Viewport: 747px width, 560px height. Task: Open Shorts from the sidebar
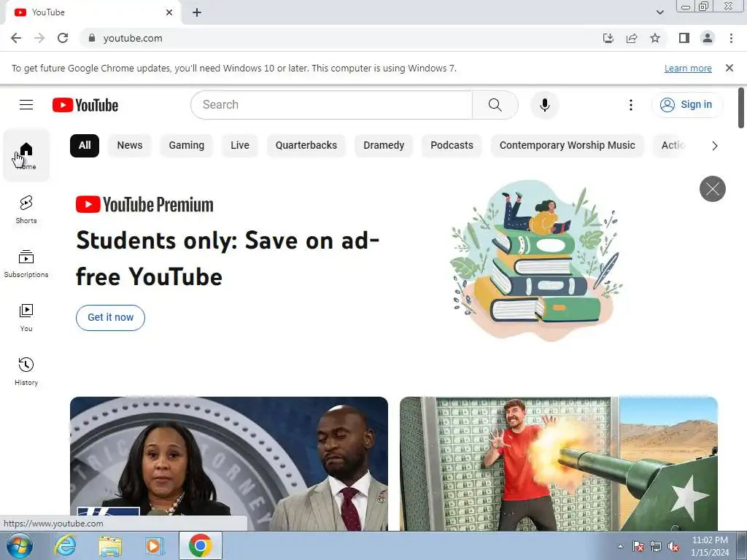(26, 209)
